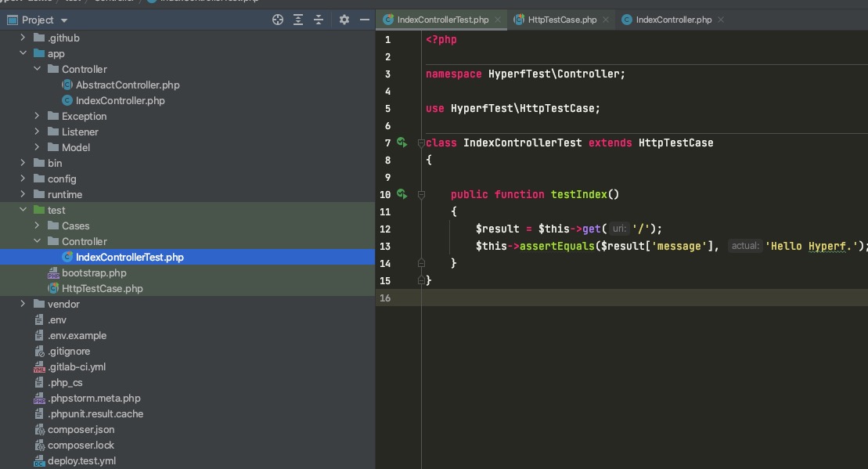The image size is (868, 469).
Task: Click assertEquals call on line 13
Action: pos(556,246)
